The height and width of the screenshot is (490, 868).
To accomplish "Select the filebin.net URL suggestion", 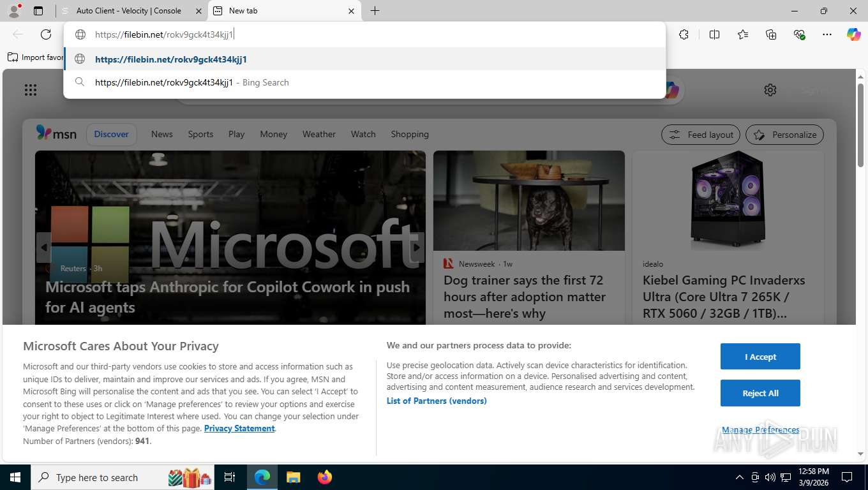I will [x=364, y=59].
